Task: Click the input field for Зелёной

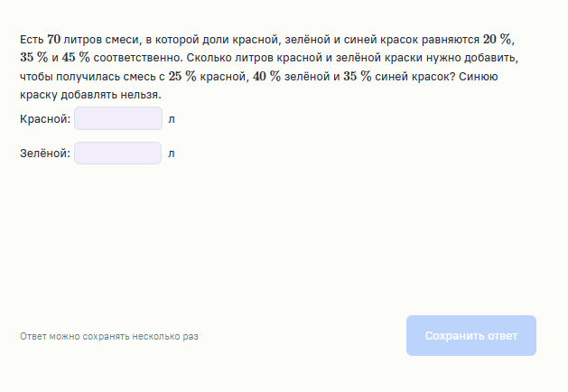Action: (118, 154)
